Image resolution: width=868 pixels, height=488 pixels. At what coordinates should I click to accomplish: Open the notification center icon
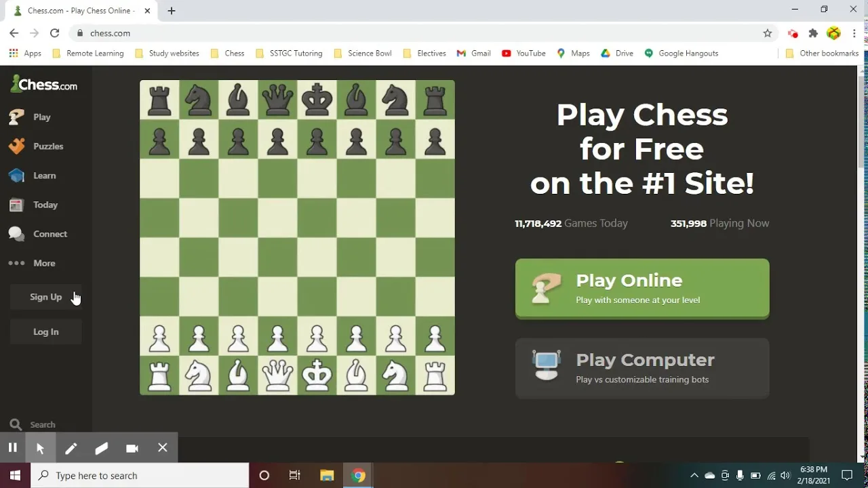(847, 475)
